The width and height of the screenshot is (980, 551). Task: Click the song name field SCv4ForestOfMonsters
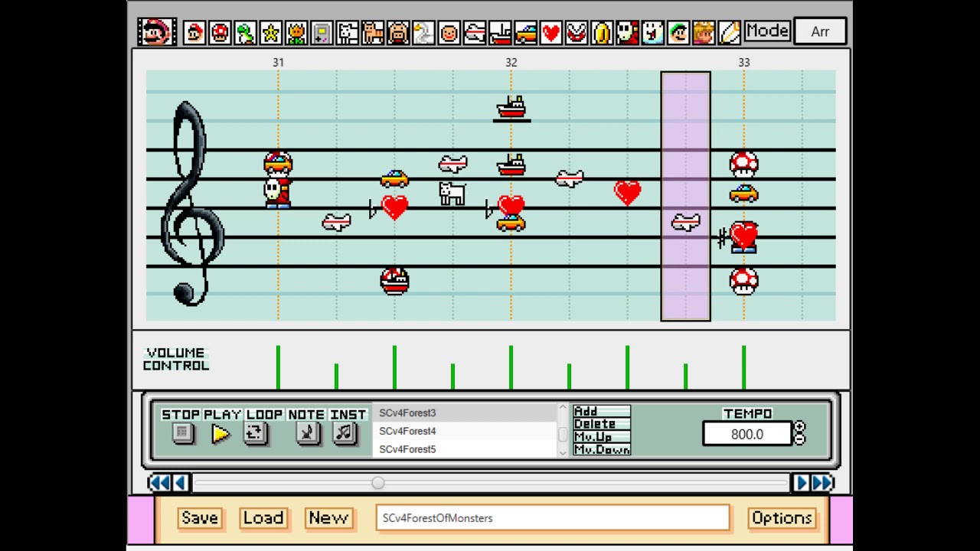(552, 518)
